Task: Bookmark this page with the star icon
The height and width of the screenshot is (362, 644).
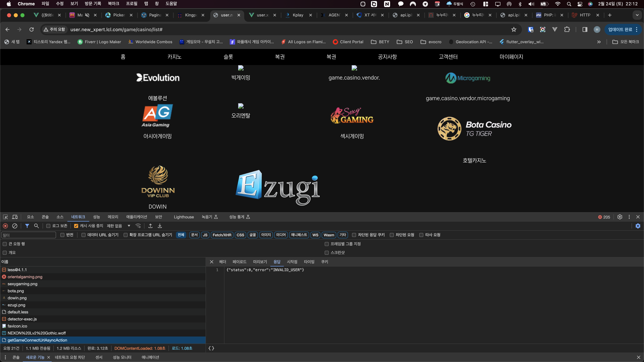Action: coord(514,29)
